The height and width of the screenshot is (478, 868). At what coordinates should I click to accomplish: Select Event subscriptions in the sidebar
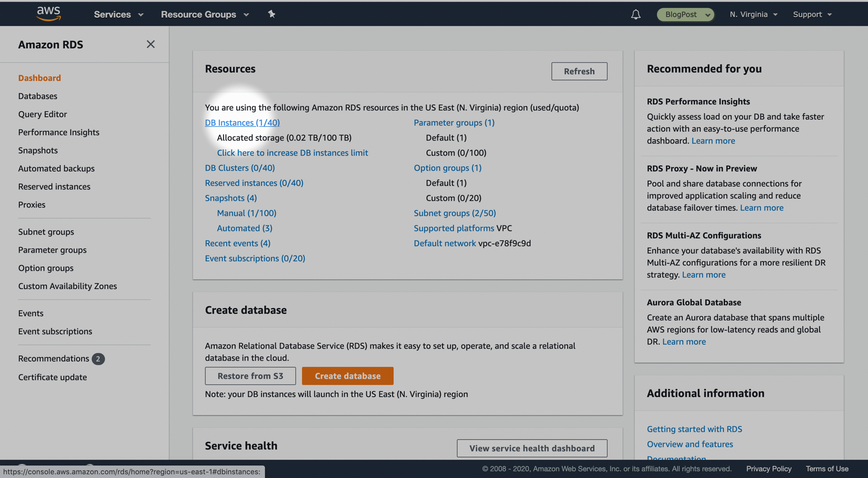[x=55, y=331]
